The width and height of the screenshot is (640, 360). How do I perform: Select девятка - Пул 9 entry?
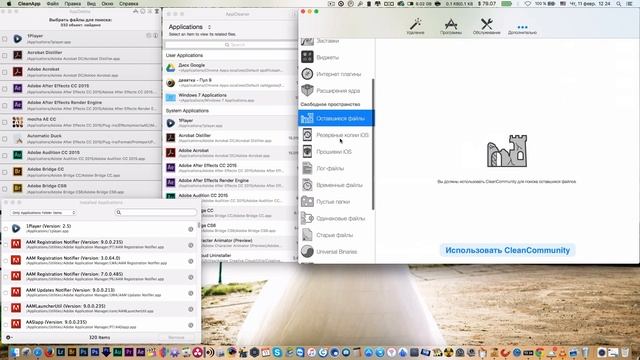coord(231,82)
